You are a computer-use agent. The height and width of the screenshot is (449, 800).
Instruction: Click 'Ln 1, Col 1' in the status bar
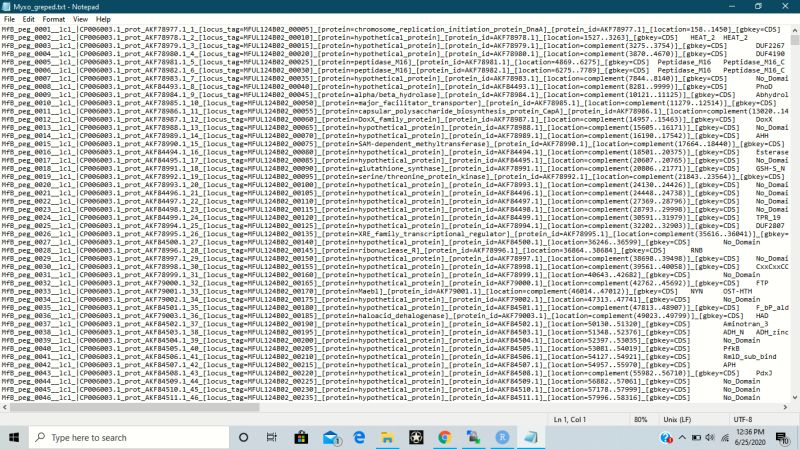tap(569, 419)
